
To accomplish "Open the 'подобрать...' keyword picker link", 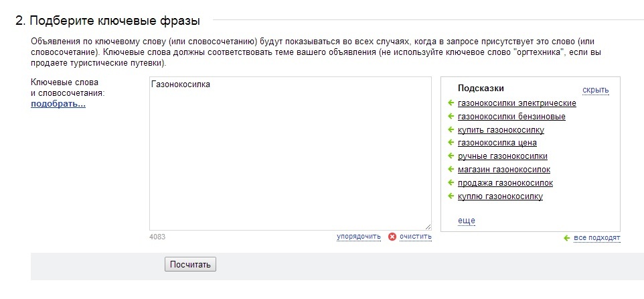I will tap(58, 104).
